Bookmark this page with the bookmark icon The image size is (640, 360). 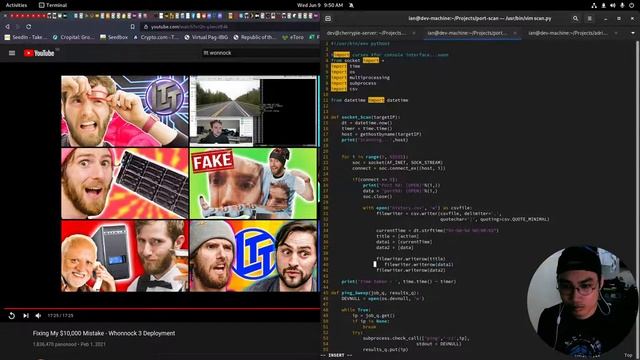pos(133,27)
